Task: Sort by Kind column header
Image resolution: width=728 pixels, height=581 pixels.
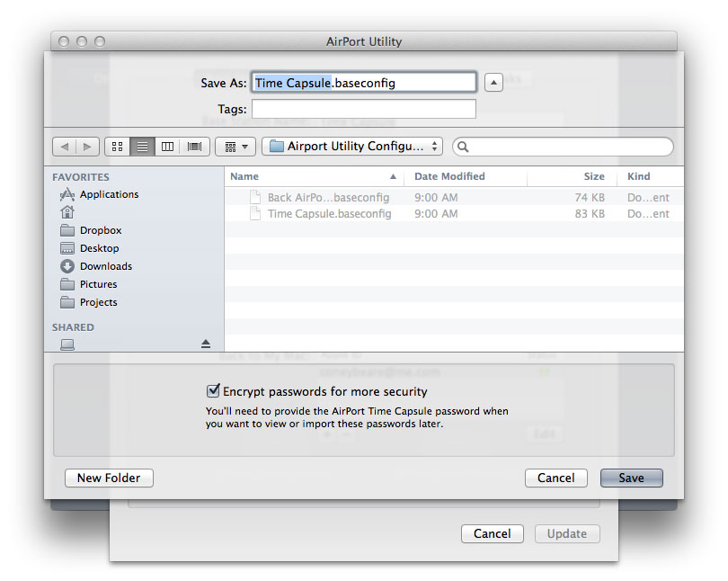Action: (x=651, y=176)
